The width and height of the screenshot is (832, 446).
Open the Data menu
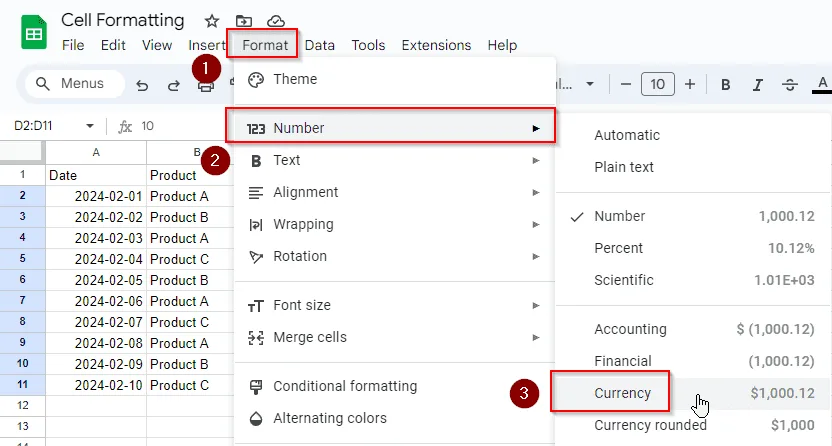[319, 45]
